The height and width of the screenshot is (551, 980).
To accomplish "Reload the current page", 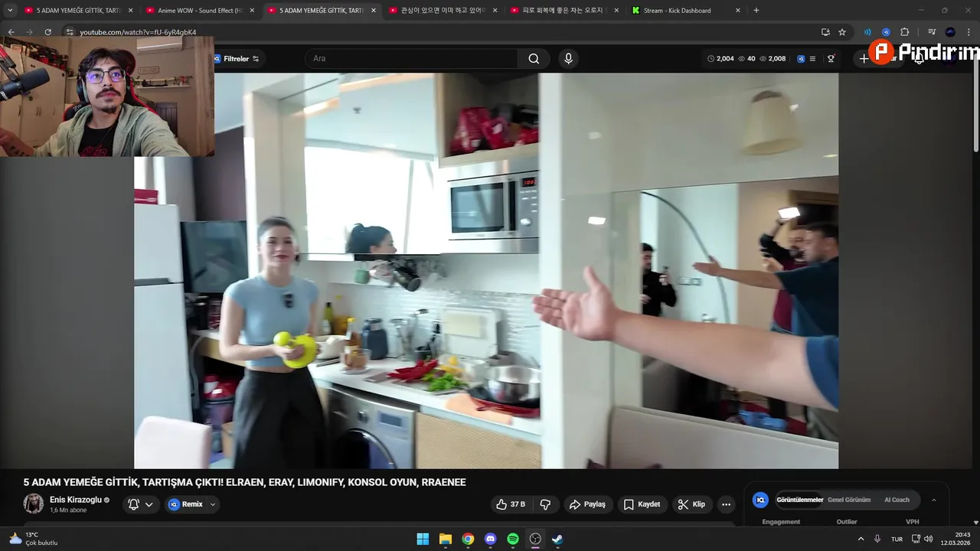I will (x=47, y=32).
